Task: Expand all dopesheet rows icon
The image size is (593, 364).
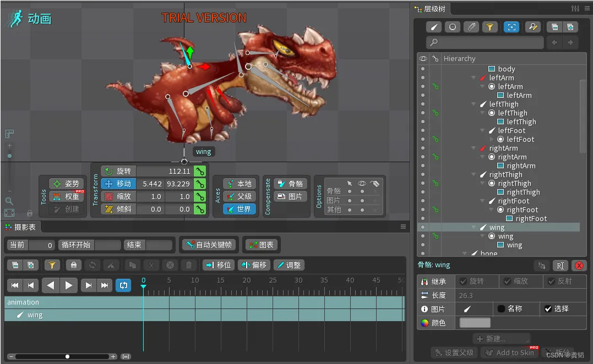Action: 31,265
